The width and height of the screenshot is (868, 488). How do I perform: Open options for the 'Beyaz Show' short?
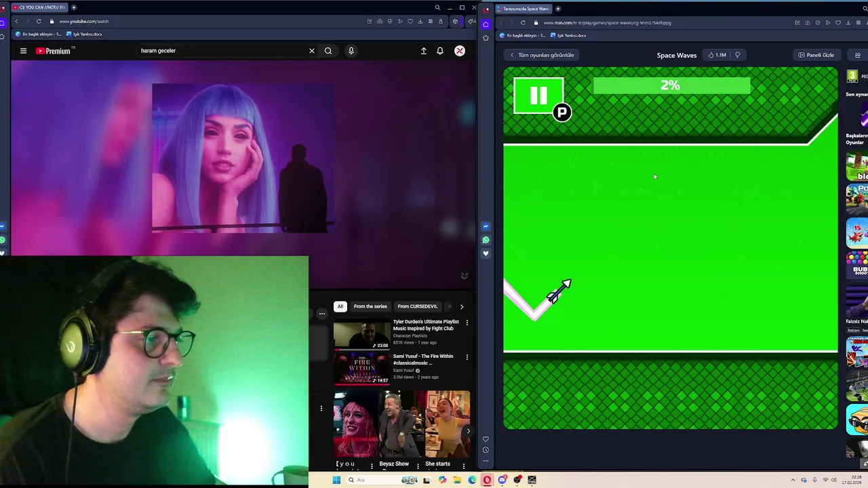[418, 466]
